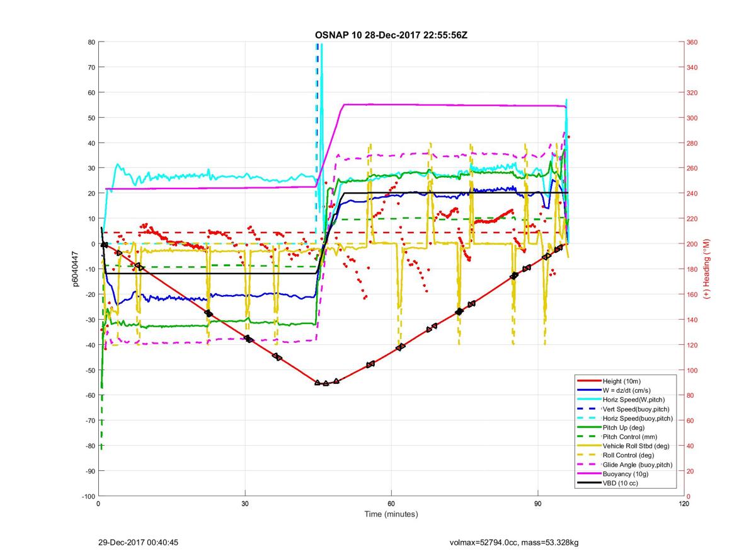Click the -20 tick label
Viewport: 756px width, 558px height.
(x=89, y=294)
